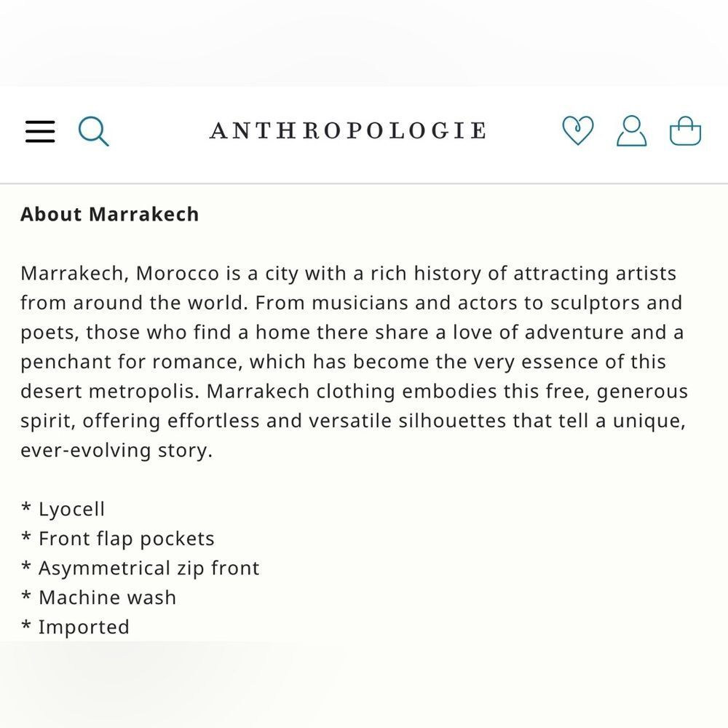Click the Imported bullet item
The height and width of the screenshot is (728, 728).
click(75, 627)
